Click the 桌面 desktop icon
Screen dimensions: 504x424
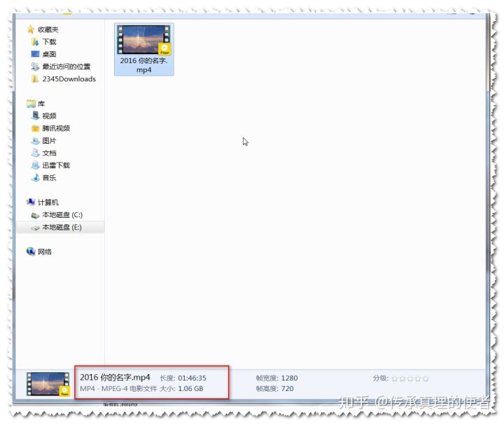tap(35, 54)
